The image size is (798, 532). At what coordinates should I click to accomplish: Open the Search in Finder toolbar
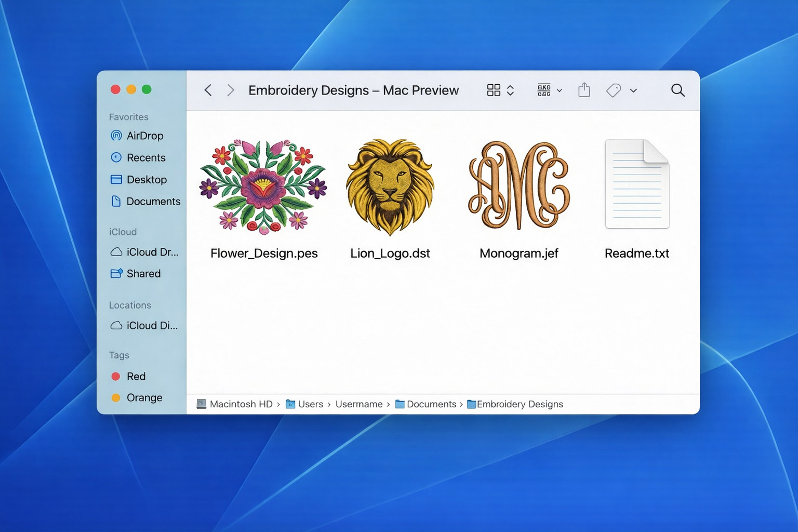coord(678,90)
